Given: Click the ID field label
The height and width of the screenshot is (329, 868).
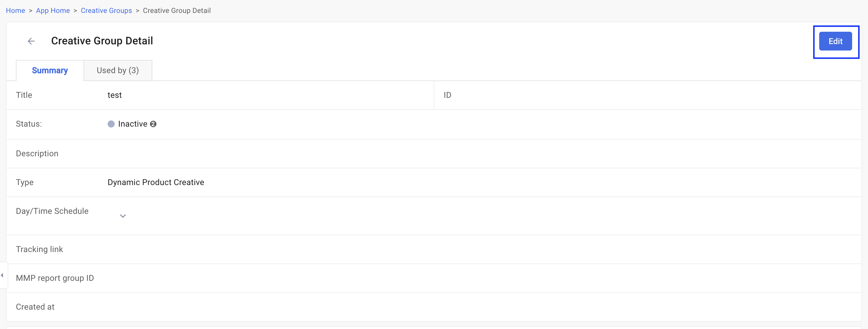Looking at the screenshot, I should point(448,95).
